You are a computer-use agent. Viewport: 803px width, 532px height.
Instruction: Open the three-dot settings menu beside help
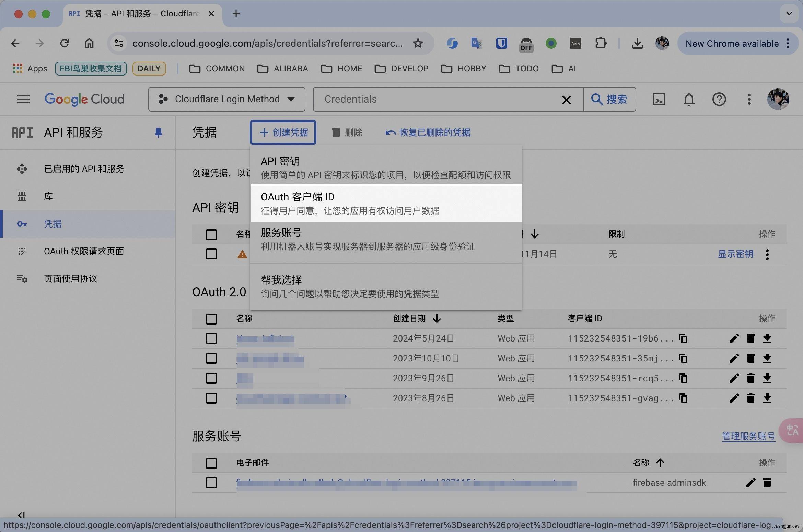click(x=749, y=99)
